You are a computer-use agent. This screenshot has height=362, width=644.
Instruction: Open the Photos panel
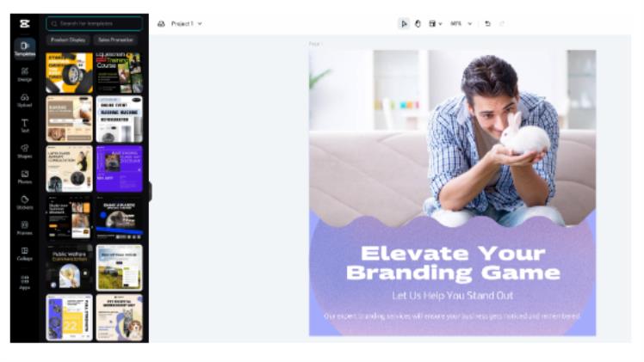click(25, 176)
